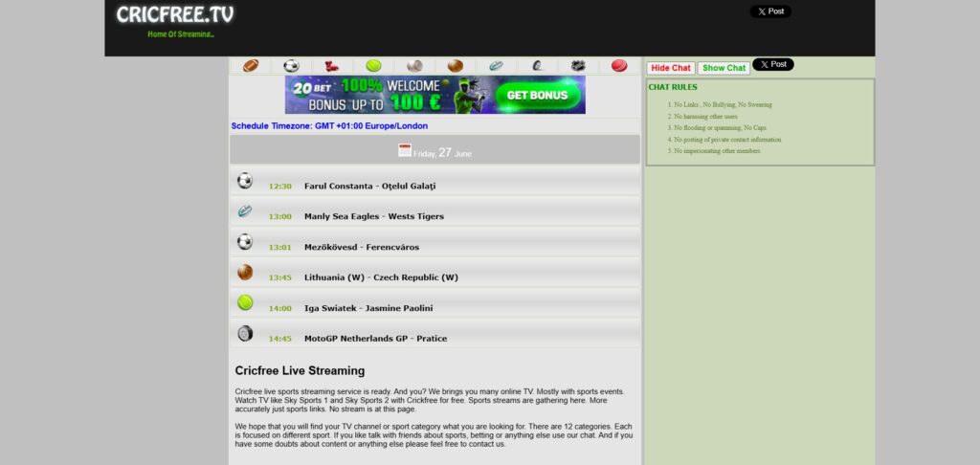Click the 12:30 time entry

pyautogui.click(x=280, y=187)
